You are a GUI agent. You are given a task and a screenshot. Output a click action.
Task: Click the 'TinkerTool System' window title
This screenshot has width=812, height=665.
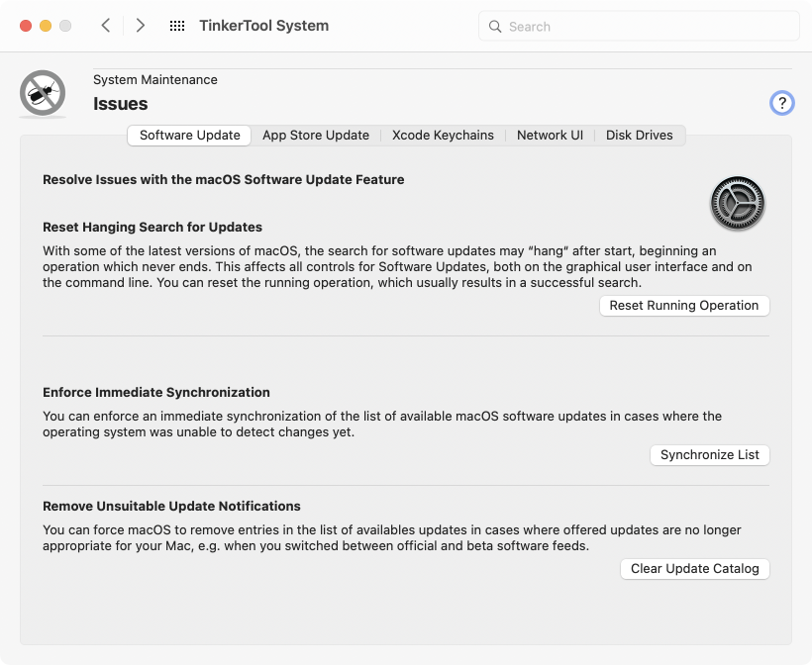coord(264,26)
